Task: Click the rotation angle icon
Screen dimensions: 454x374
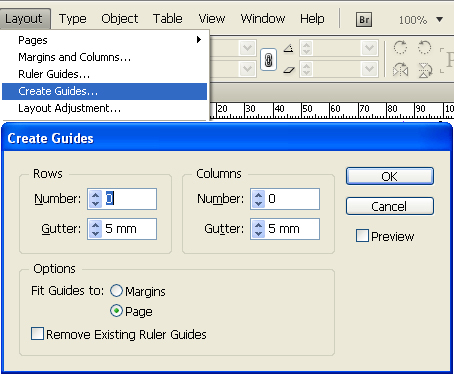Action: point(289,48)
